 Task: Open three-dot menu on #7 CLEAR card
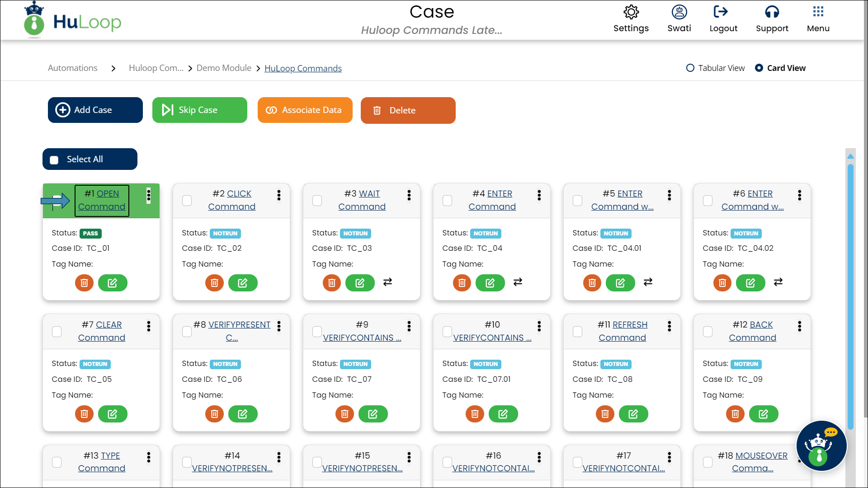(148, 326)
